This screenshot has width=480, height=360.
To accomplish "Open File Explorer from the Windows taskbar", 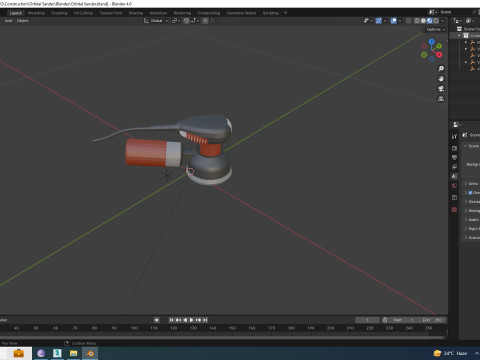I will click(74, 353).
